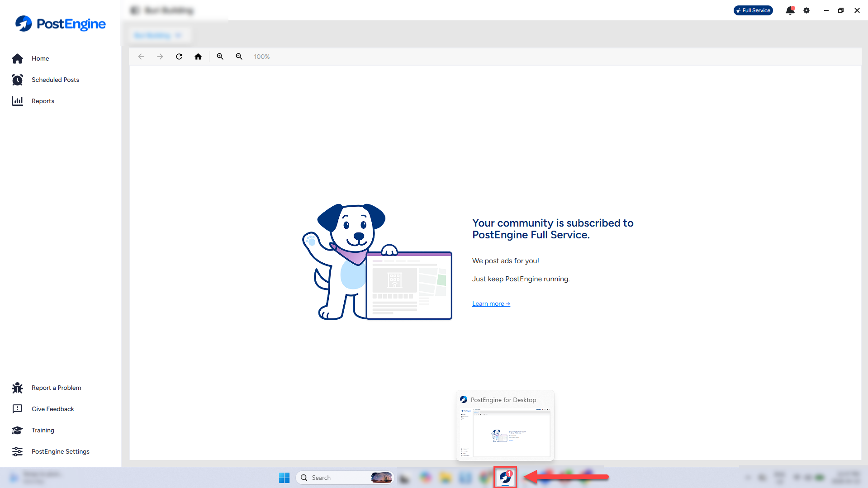Click the Scheduled Posts alarm clock icon
This screenshot has width=868, height=488.
click(17, 80)
